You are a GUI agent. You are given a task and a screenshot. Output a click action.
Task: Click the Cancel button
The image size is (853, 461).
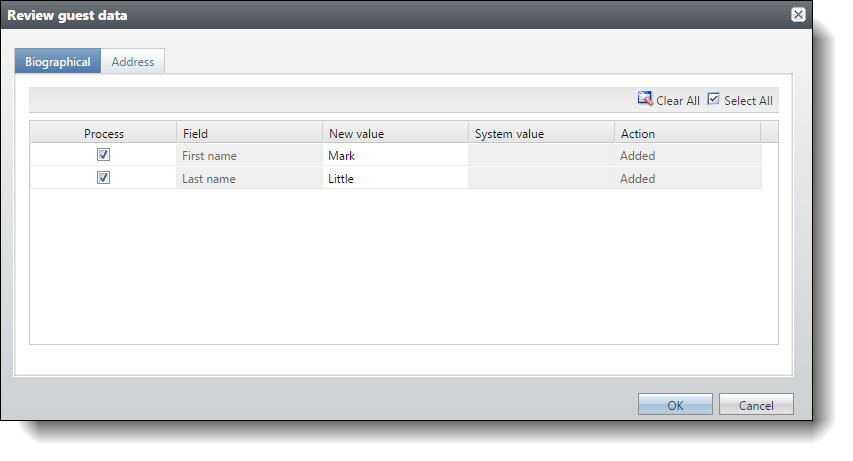pyautogui.click(x=756, y=405)
